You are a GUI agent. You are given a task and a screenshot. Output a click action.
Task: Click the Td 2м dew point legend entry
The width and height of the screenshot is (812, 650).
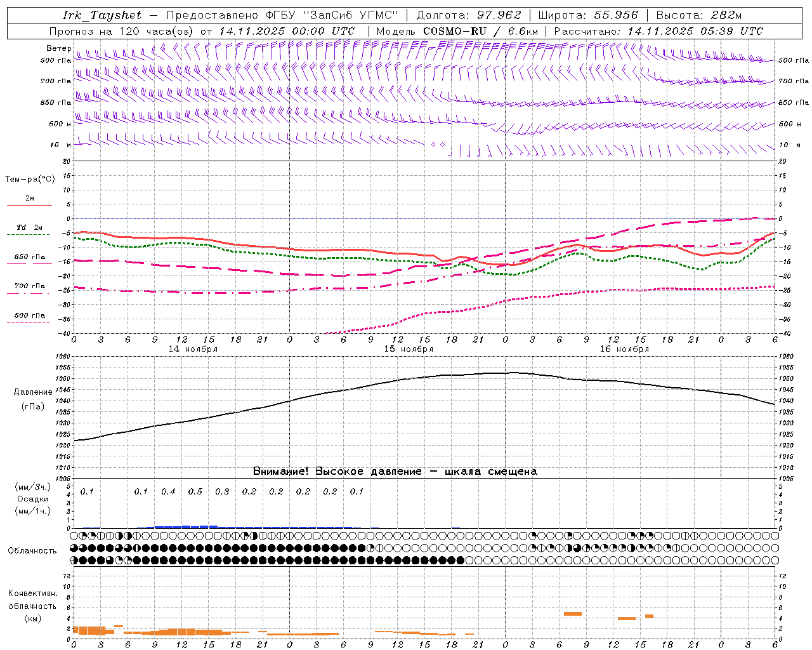(29, 227)
